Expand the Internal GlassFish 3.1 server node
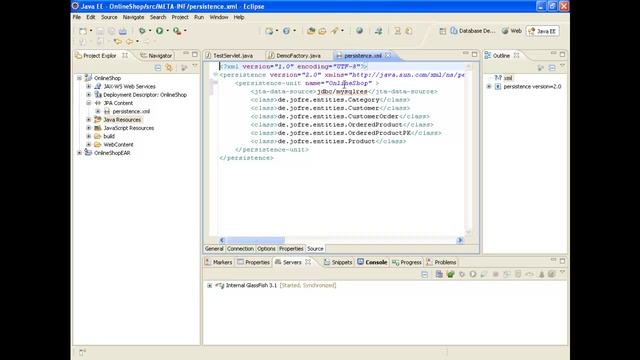 click(x=209, y=285)
